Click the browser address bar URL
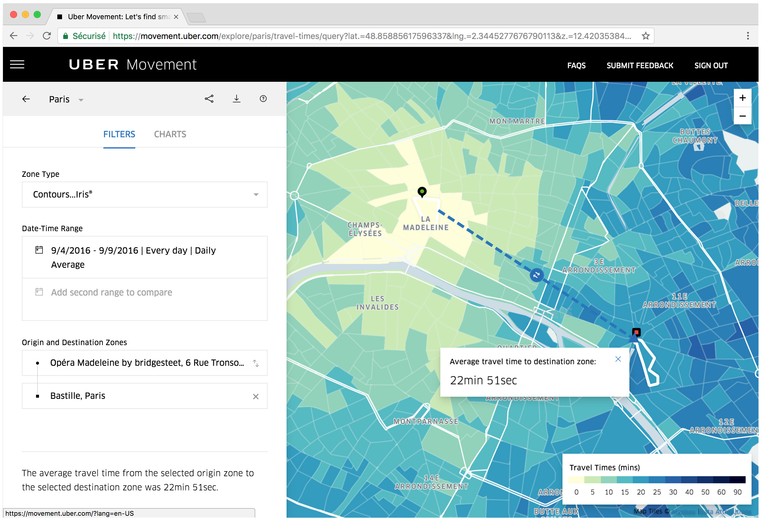Screen dimensions: 761x532 click(372, 36)
